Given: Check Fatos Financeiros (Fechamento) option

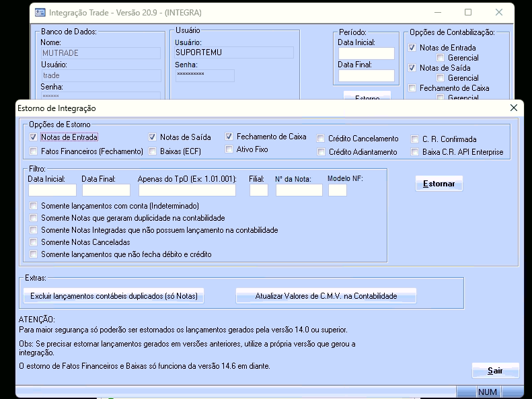Looking at the screenshot, I should [x=33, y=151].
